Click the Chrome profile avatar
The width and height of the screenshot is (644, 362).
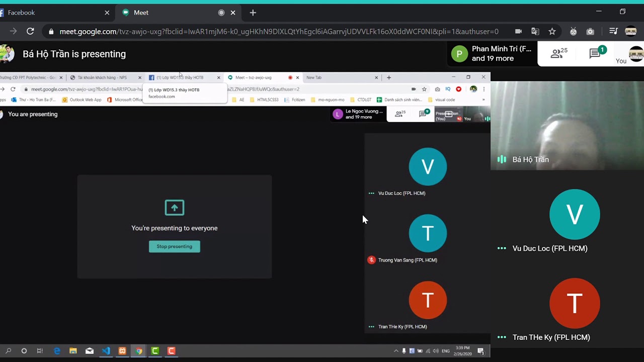(630, 31)
